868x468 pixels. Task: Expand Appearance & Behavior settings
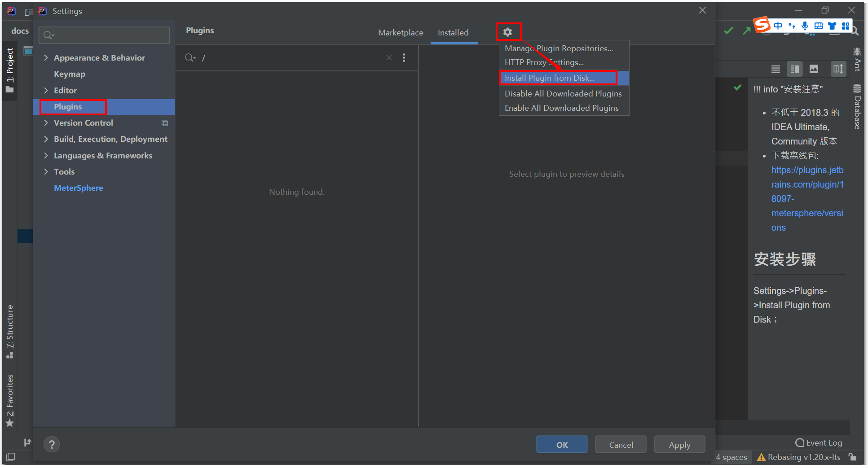(x=46, y=57)
